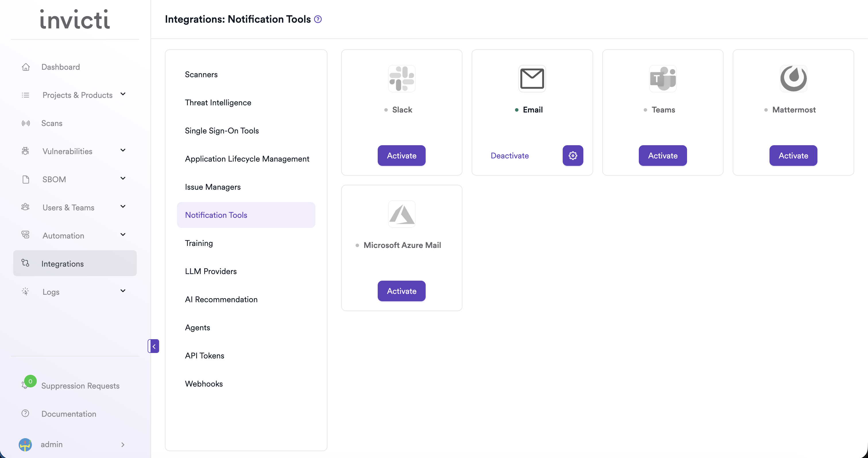This screenshot has width=868, height=458.
Task: Click the Microsoft Azure logo
Action: point(401,214)
